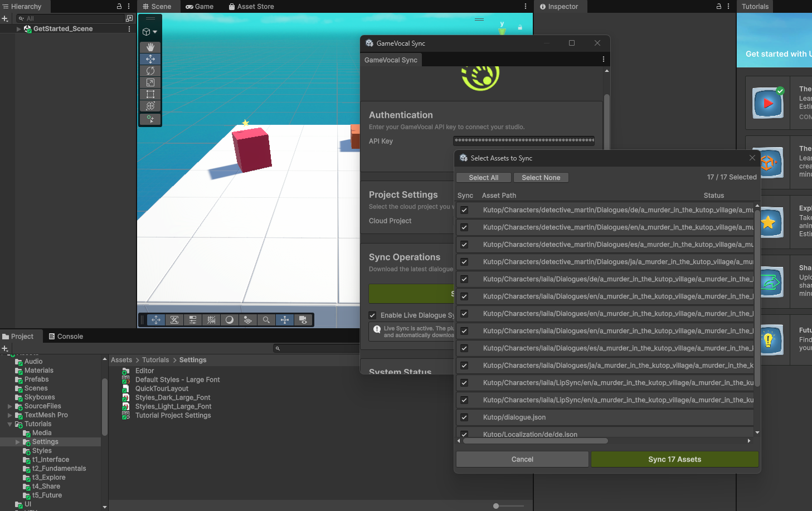Click the API Key input field
The image size is (812, 511).
coord(524,141)
